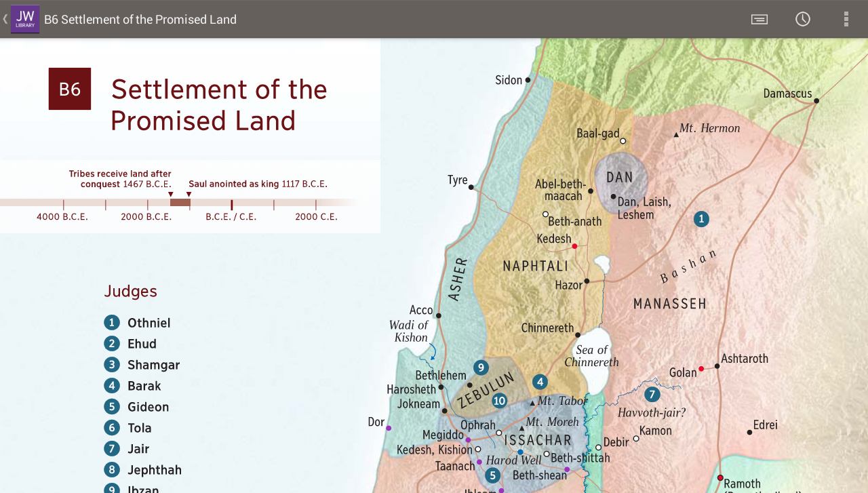
Task: Go back using the arrow beside the JW logo
Action: pyautogui.click(x=5, y=19)
